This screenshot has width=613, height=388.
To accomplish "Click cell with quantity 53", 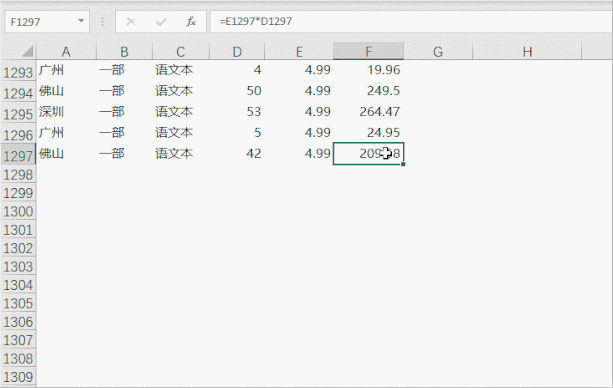I will (237, 112).
